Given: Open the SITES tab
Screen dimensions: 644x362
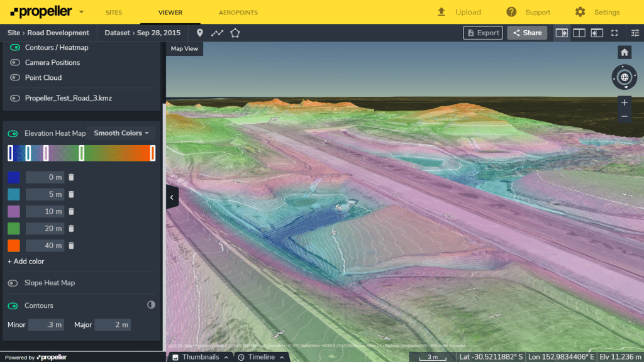Looking at the screenshot, I should (x=114, y=12).
